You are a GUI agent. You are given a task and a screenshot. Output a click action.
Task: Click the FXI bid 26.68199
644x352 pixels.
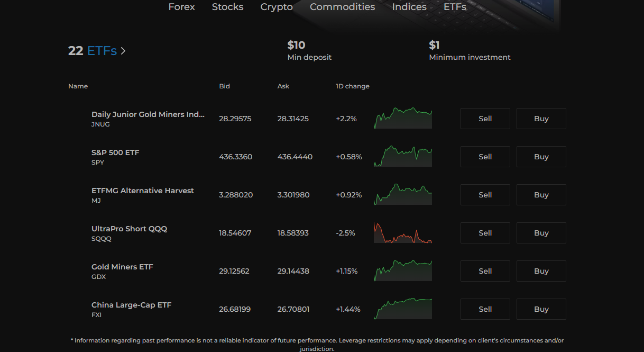[x=235, y=309]
